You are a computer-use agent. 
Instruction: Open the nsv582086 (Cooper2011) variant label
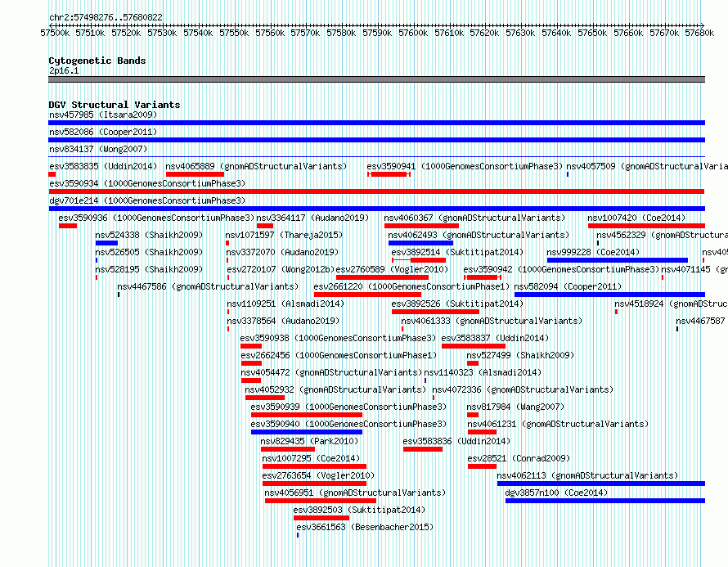click(103, 132)
